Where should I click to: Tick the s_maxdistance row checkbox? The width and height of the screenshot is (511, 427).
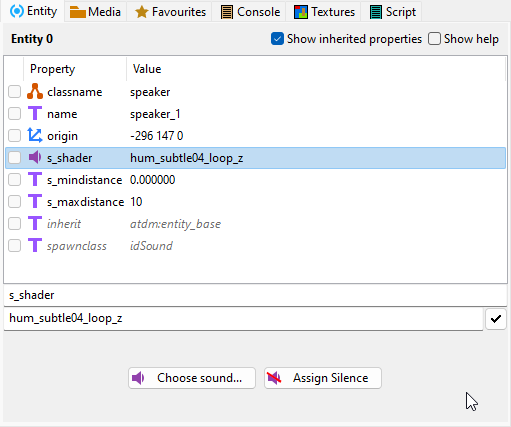tap(15, 202)
